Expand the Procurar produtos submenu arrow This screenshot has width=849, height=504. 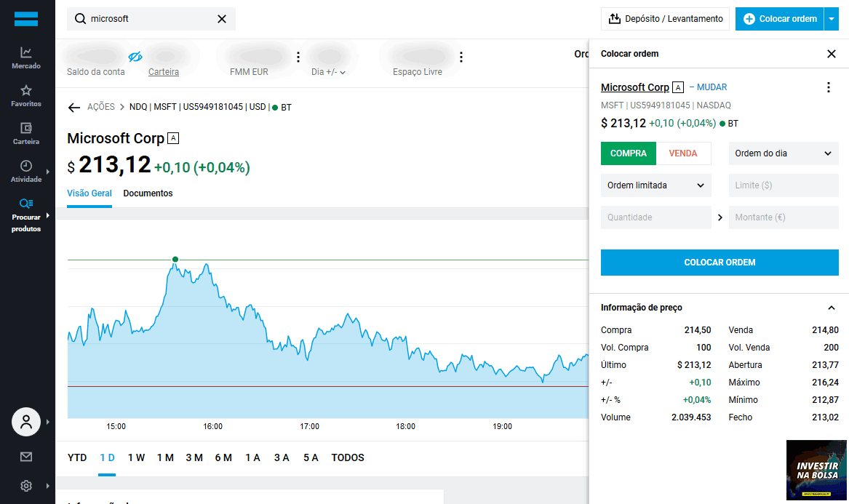(47, 215)
